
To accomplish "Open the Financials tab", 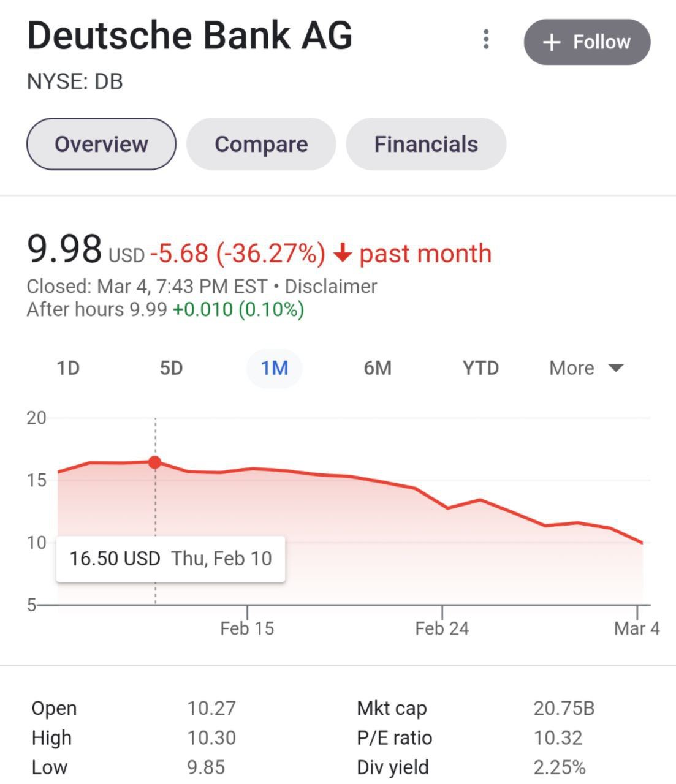I will click(426, 144).
